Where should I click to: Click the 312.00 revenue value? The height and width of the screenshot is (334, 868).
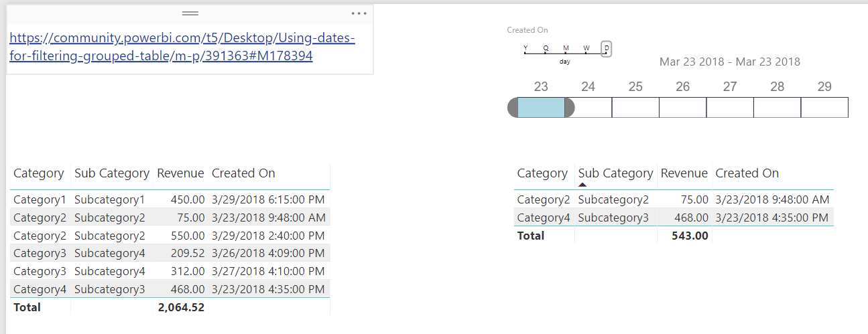188,271
